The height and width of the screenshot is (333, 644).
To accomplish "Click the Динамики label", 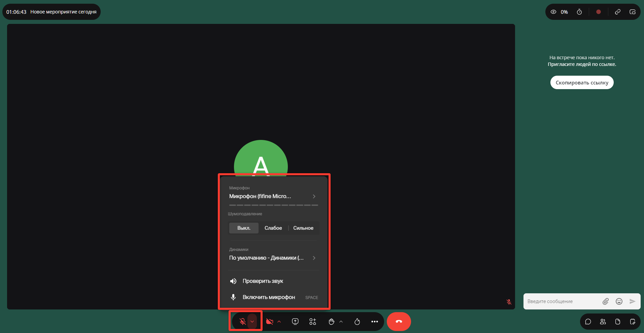I will 239,250.
